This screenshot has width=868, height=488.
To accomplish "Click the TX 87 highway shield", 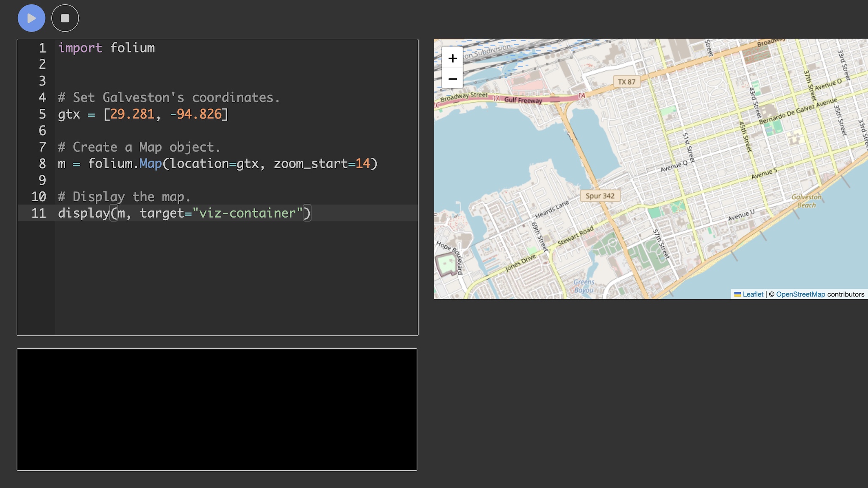I will [x=627, y=82].
